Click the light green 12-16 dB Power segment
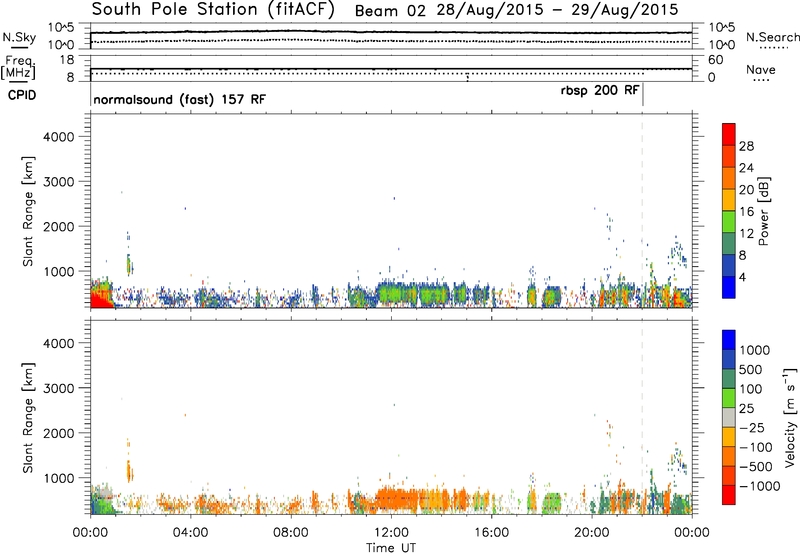This screenshot has height=554, width=800. (x=729, y=221)
